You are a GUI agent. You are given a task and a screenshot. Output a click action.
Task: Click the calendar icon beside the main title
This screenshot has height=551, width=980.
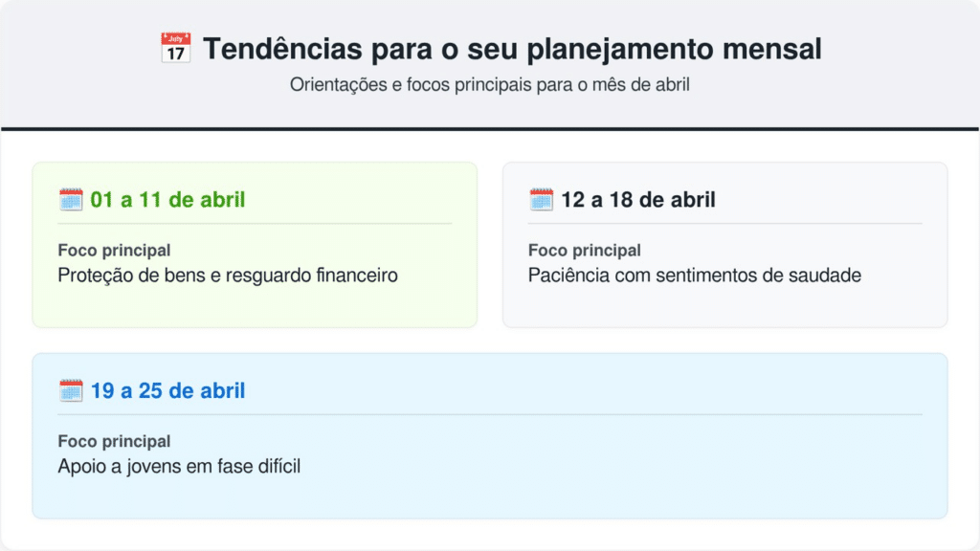(175, 49)
